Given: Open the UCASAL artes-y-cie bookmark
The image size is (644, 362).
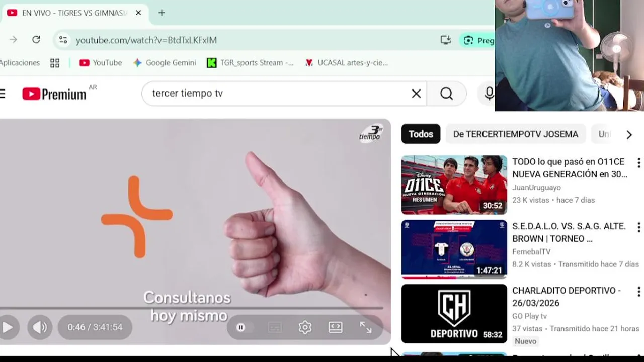Looking at the screenshot, I should 346,63.
